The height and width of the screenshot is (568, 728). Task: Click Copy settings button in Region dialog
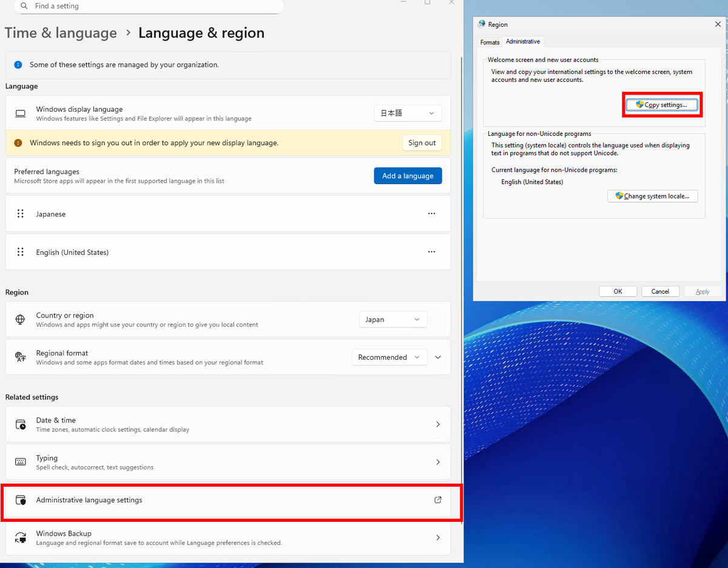[x=662, y=105]
